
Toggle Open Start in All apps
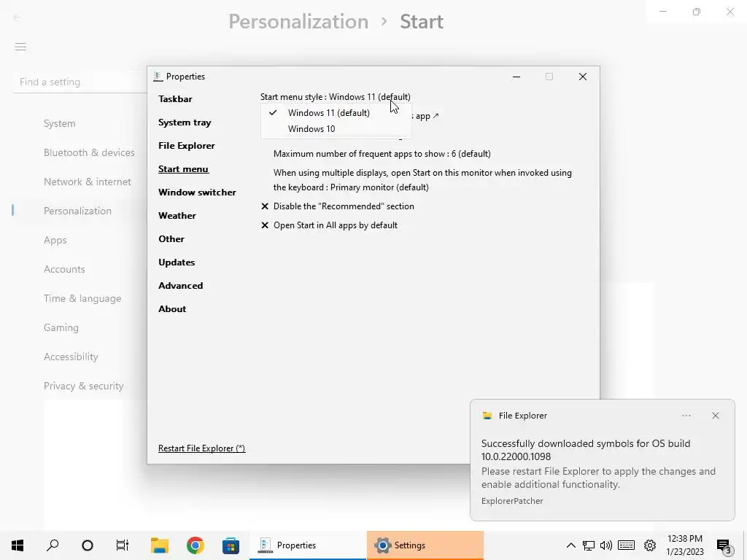tap(329, 225)
